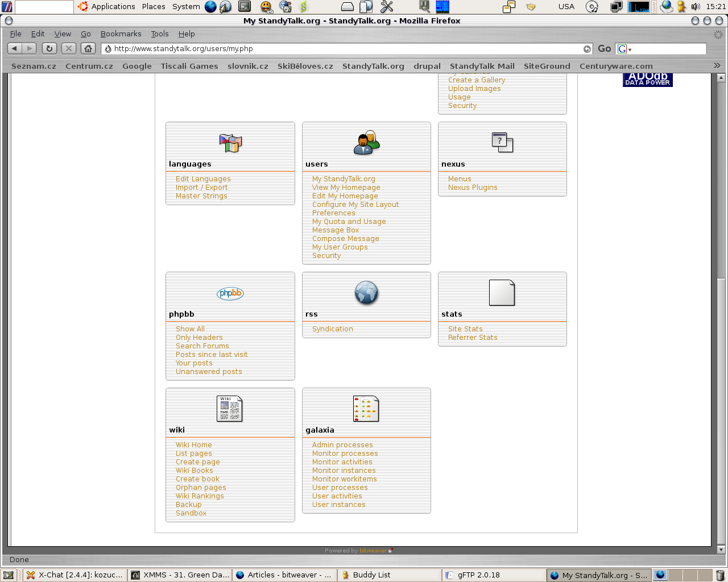The width and height of the screenshot is (728, 582).
Task: Click the languages module flag icon
Action: coord(230,143)
